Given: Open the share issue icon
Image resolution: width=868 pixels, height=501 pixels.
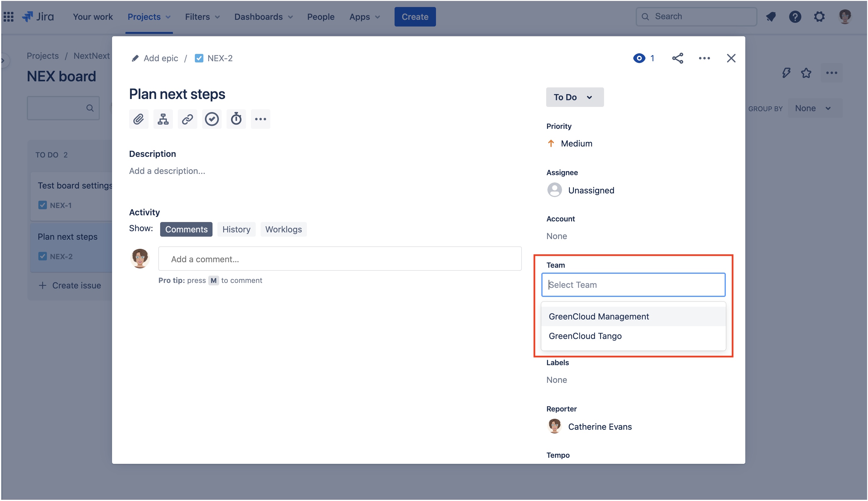Looking at the screenshot, I should [x=677, y=58].
